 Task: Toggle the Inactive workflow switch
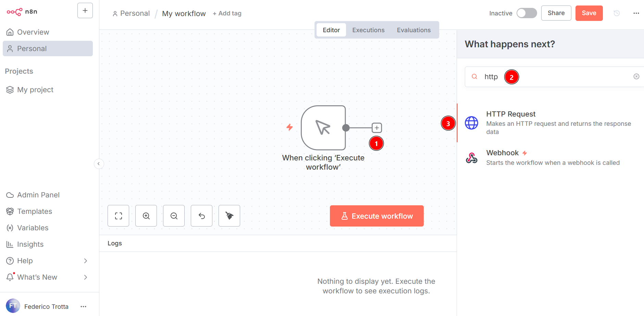click(x=527, y=13)
